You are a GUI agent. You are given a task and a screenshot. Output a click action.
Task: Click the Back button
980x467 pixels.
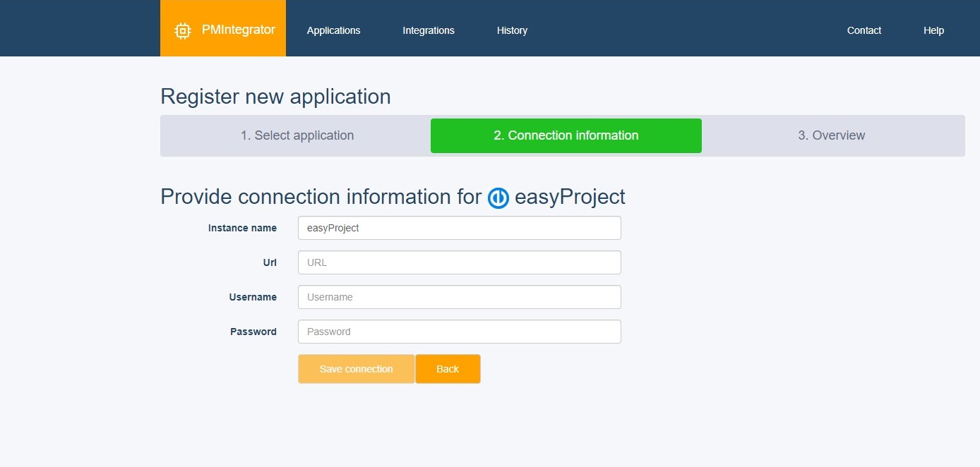pos(448,368)
